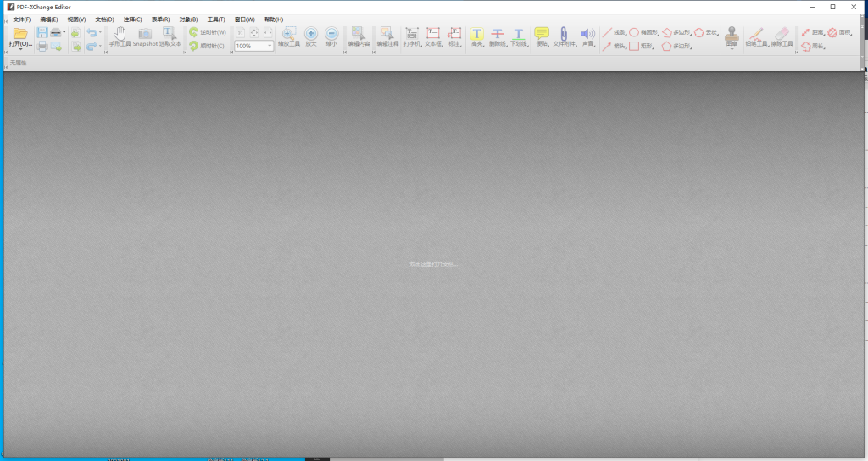This screenshot has height=461, width=868.
Task: Select the Hand tool (手形工具)
Action: click(x=120, y=37)
